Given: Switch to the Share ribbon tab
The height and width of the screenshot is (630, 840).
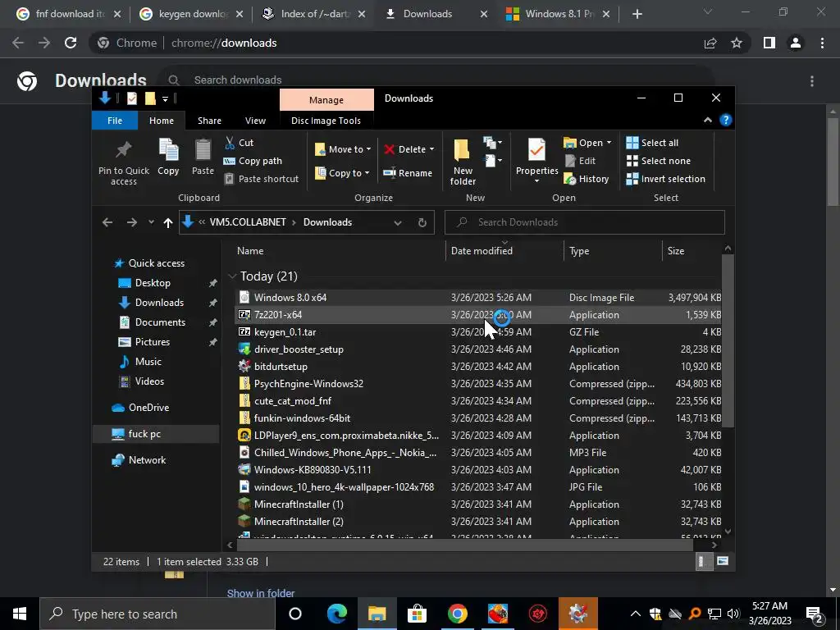Looking at the screenshot, I should [209, 121].
